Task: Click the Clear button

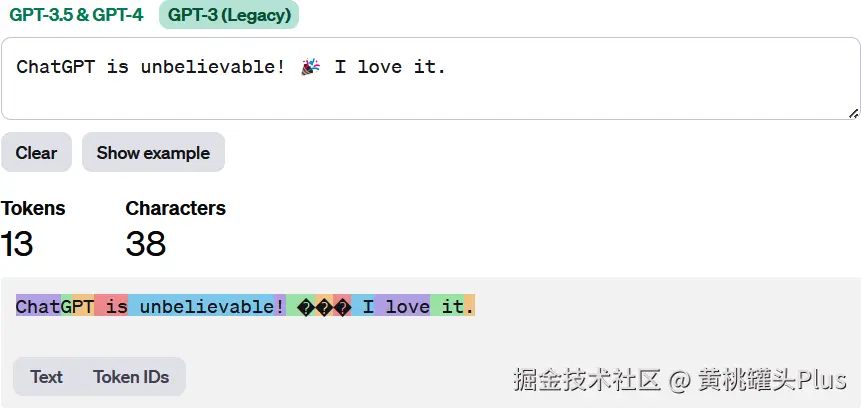Action: click(36, 152)
